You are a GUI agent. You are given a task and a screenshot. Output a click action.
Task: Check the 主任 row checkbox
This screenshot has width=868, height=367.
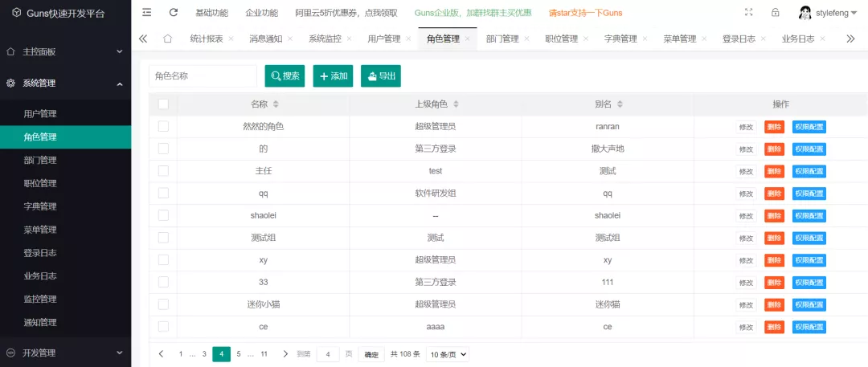[x=163, y=171]
